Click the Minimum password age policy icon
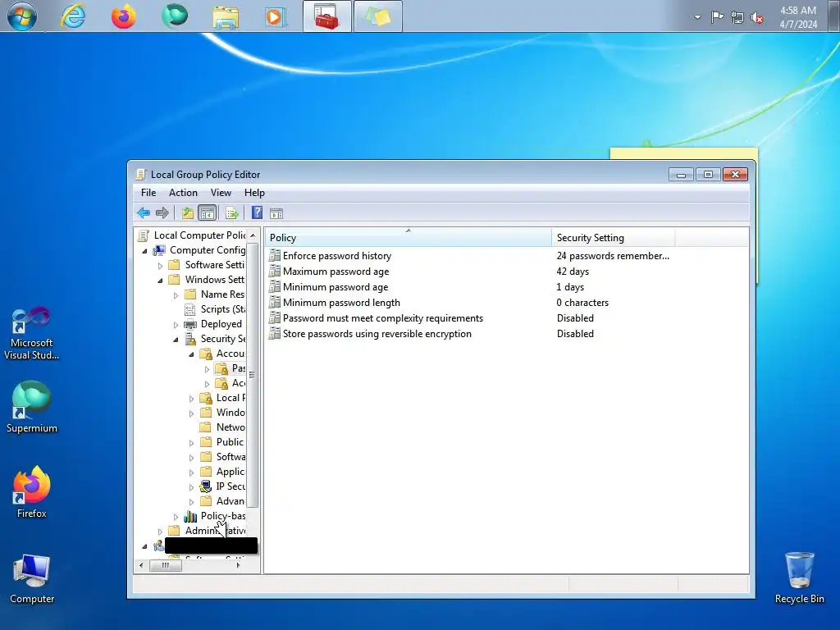Image resolution: width=840 pixels, height=630 pixels. (x=275, y=286)
